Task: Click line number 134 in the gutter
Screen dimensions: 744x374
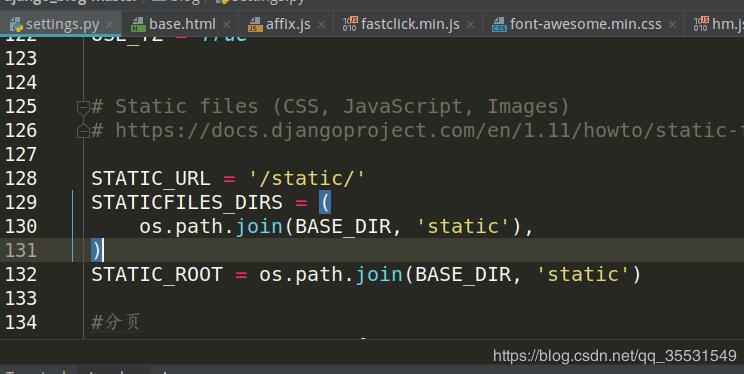Action: pos(21,322)
